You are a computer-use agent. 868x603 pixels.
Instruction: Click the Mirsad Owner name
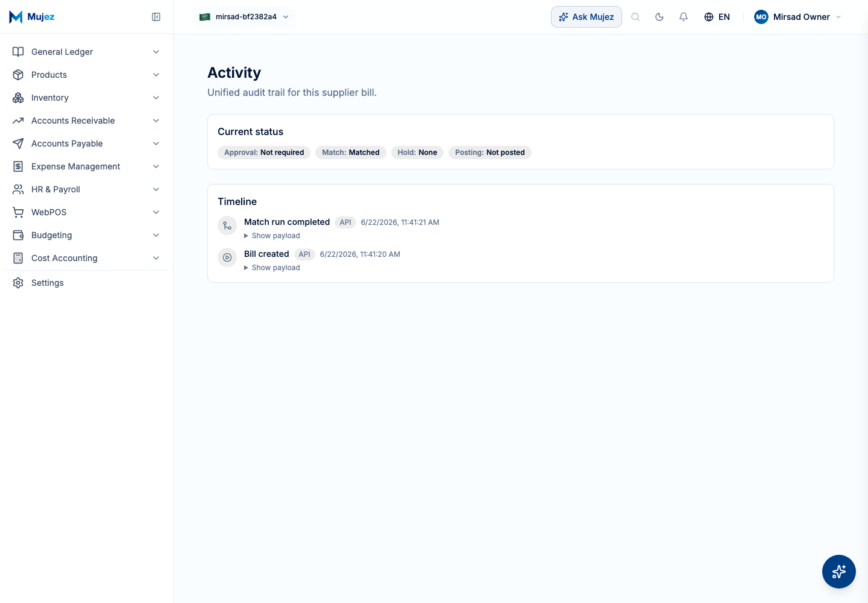point(802,17)
